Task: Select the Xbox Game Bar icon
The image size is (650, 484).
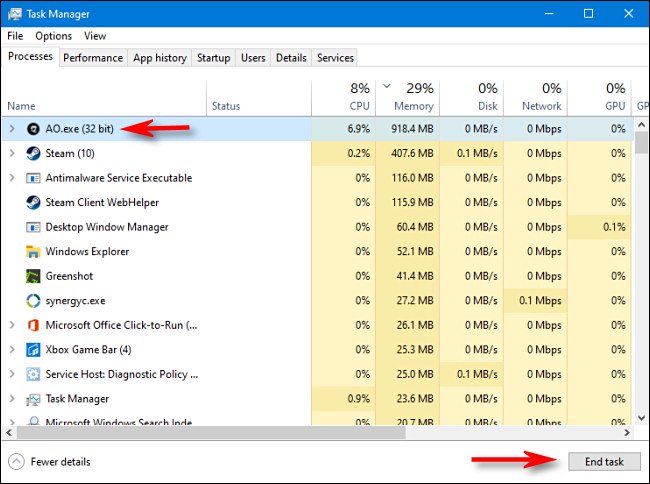Action: point(33,350)
